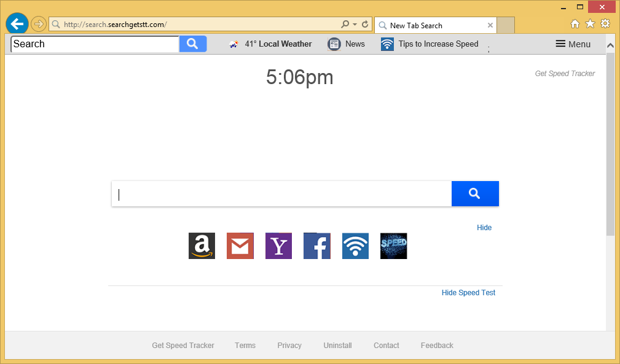
Task: Click the vertical scrollbar thumb
Action: click(x=610, y=144)
